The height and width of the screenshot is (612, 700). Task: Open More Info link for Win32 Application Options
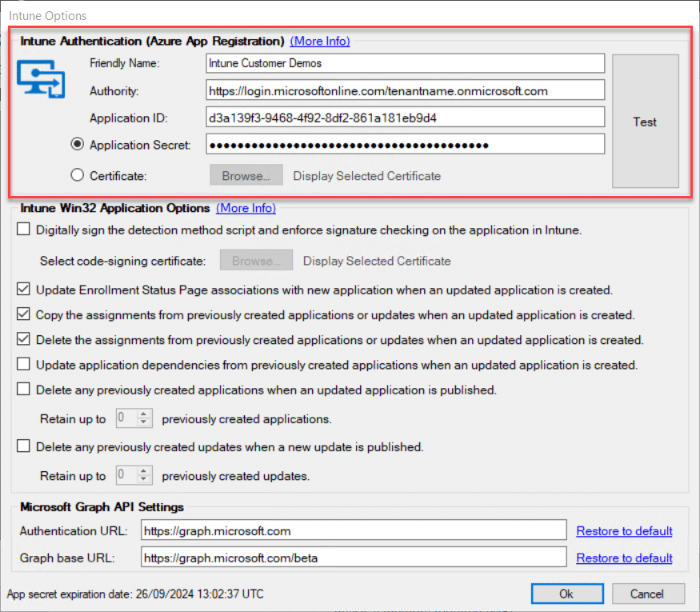pos(246,208)
